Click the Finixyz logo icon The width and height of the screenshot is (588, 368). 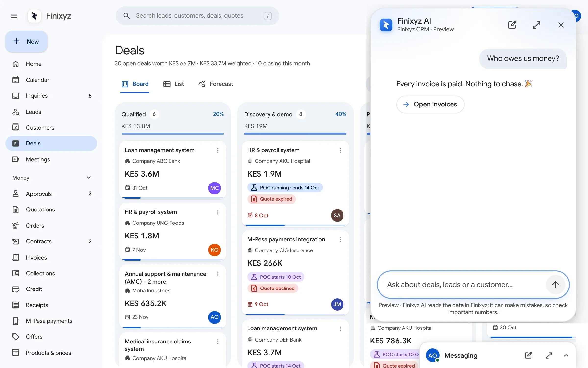[35, 16]
